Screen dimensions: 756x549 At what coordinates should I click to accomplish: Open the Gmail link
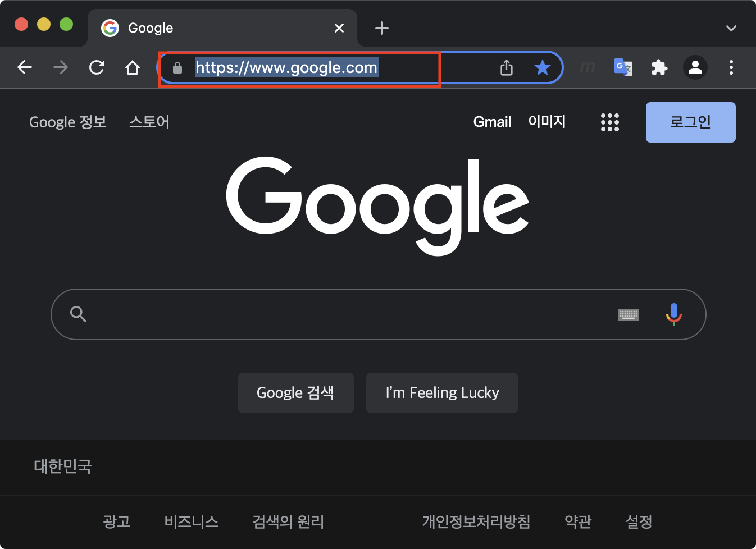point(492,122)
